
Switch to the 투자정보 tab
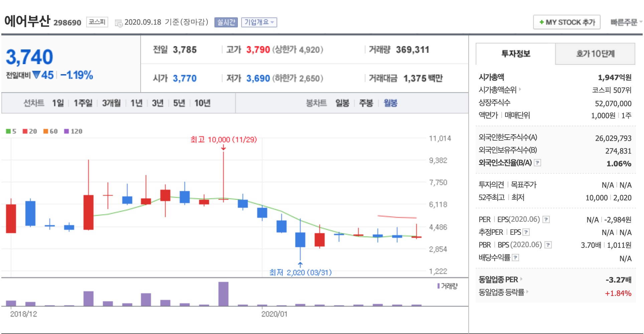pos(516,54)
